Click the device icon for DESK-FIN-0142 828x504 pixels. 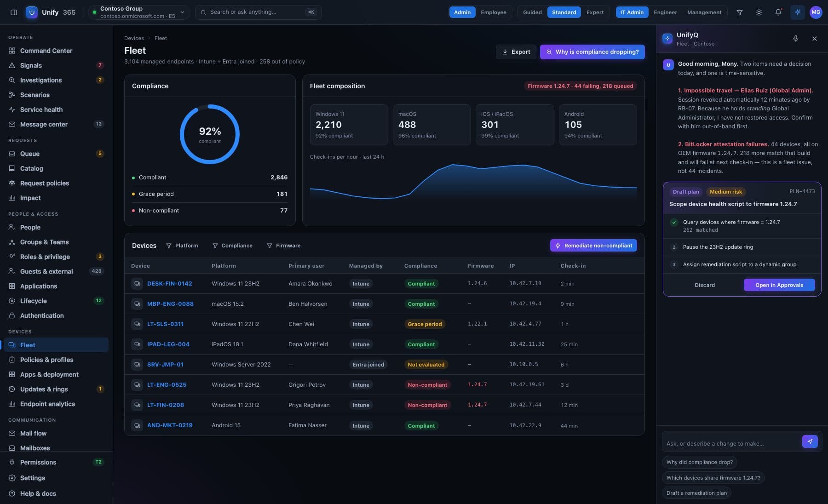pos(137,284)
